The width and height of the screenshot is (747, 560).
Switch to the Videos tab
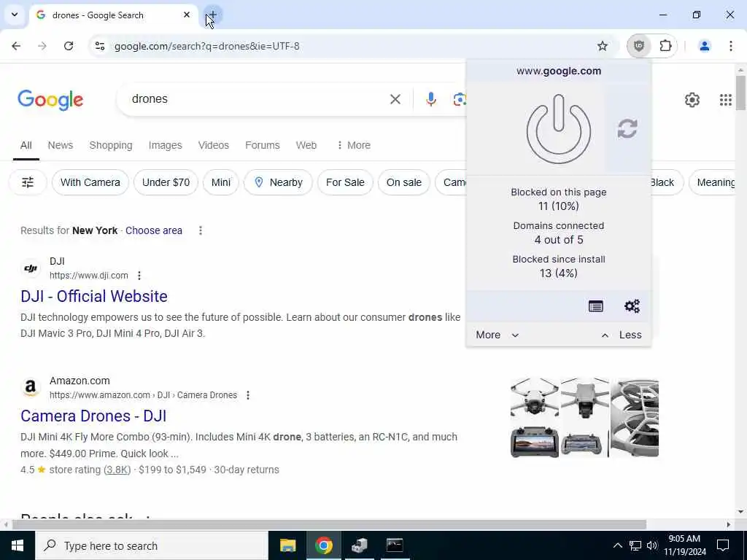click(x=214, y=145)
